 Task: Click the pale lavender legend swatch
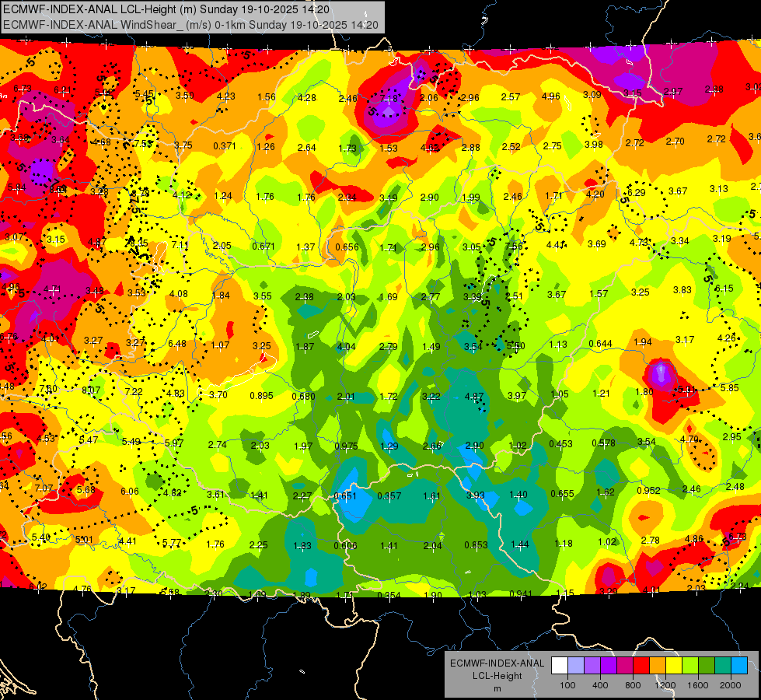point(576,666)
